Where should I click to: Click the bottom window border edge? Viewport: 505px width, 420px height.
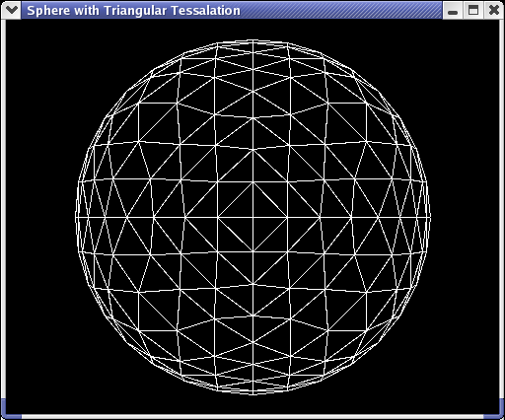click(252, 417)
